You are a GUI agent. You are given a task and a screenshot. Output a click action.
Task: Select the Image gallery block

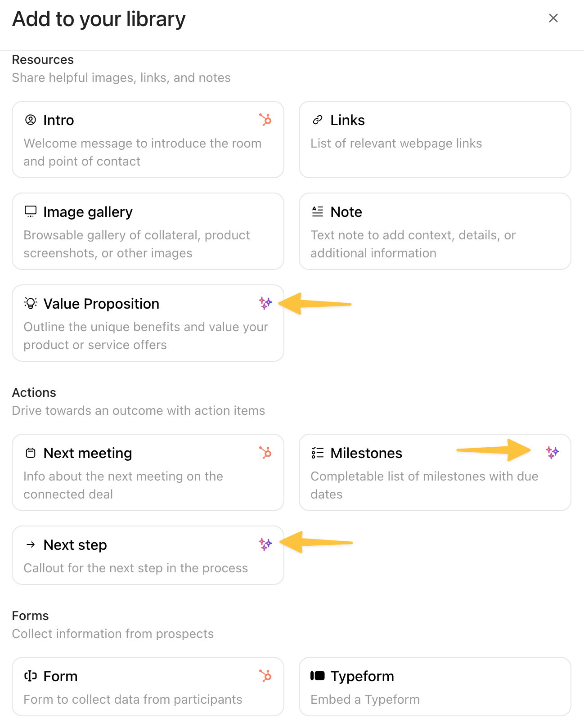(148, 231)
